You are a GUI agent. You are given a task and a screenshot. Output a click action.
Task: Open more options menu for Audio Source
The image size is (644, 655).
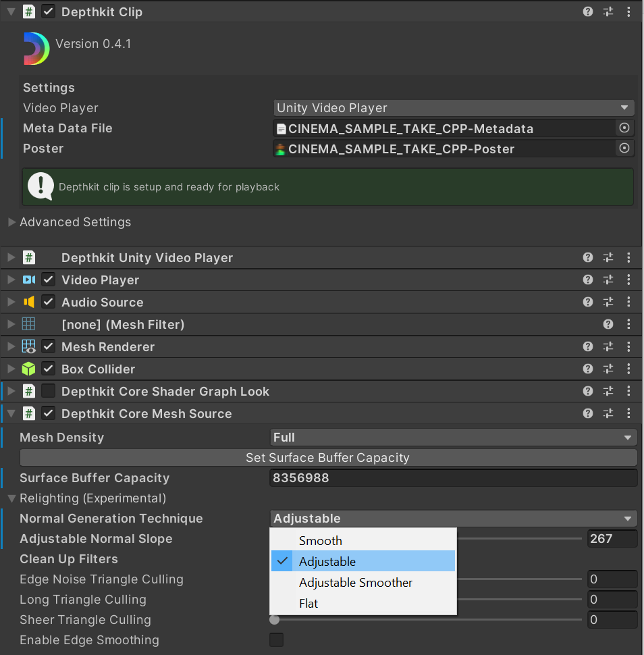(x=628, y=302)
